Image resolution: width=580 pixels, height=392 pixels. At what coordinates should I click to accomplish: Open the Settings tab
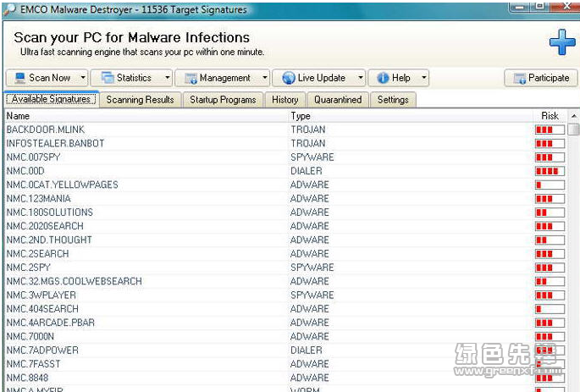tap(393, 99)
